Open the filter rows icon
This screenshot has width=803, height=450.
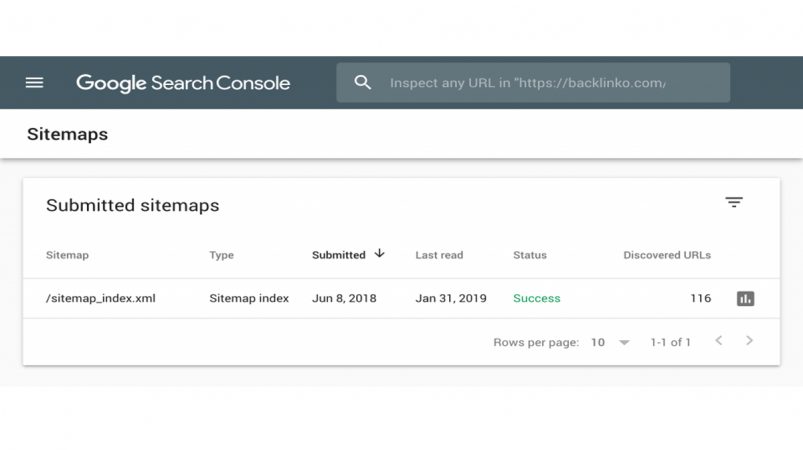coord(734,202)
